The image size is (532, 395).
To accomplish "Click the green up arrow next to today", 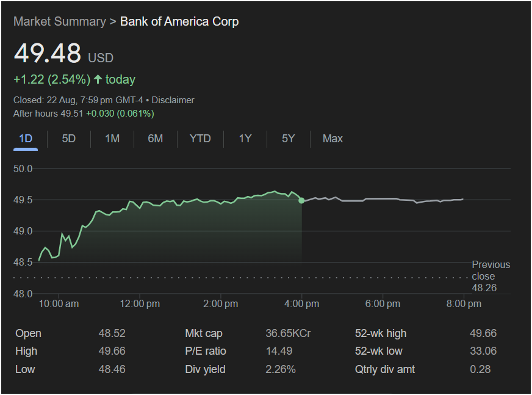I will pos(98,79).
